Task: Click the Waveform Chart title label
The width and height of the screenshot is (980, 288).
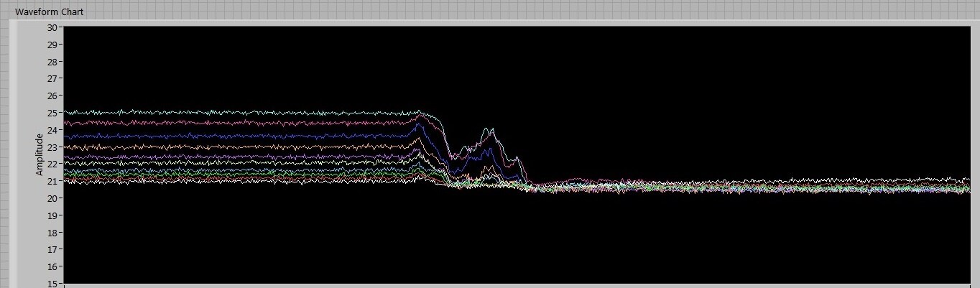Action: click(50, 12)
